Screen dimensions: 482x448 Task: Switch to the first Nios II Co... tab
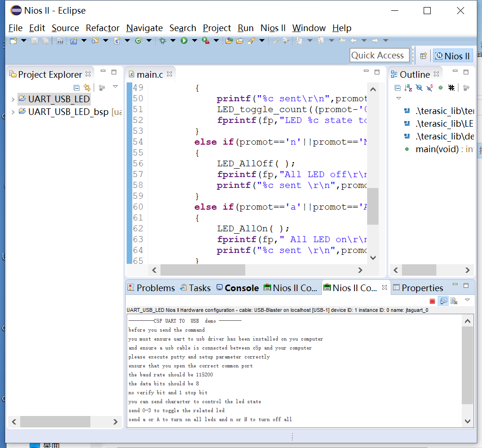(290, 288)
